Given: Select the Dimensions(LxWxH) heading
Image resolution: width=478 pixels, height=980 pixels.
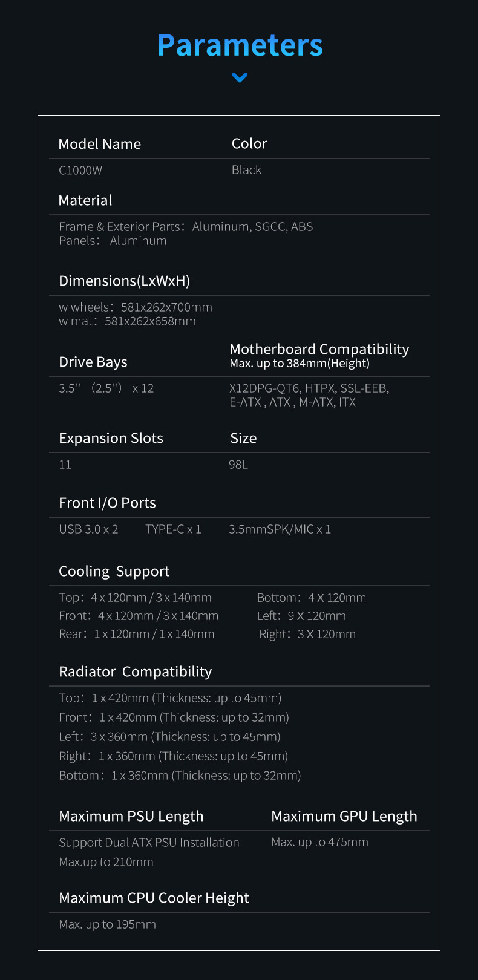Looking at the screenshot, I should [x=124, y=281].
